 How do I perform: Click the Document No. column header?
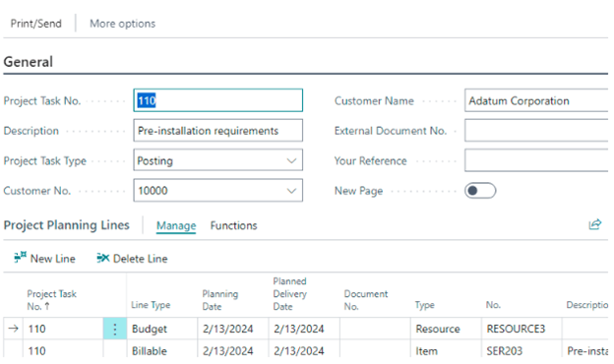[366, 300]
